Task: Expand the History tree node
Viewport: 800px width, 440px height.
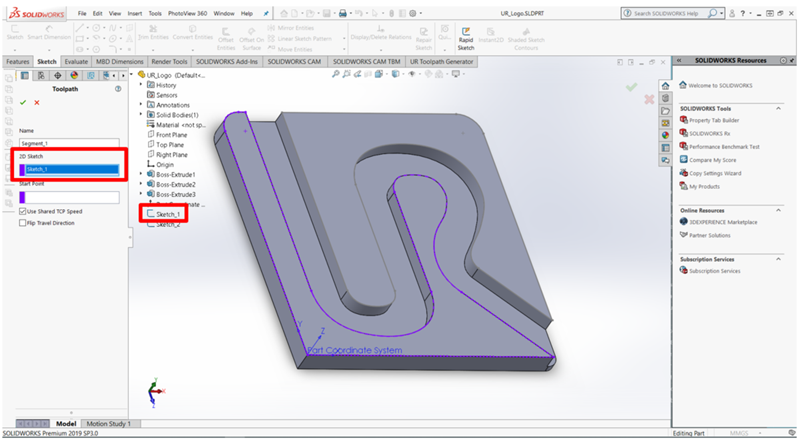Action: coord(141,85)
